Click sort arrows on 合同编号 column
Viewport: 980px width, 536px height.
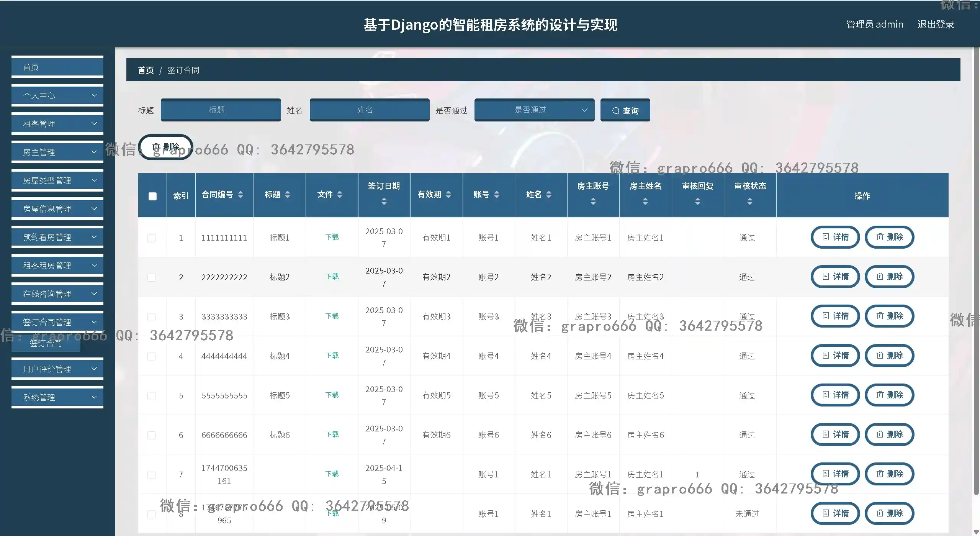tap(241, 195)
